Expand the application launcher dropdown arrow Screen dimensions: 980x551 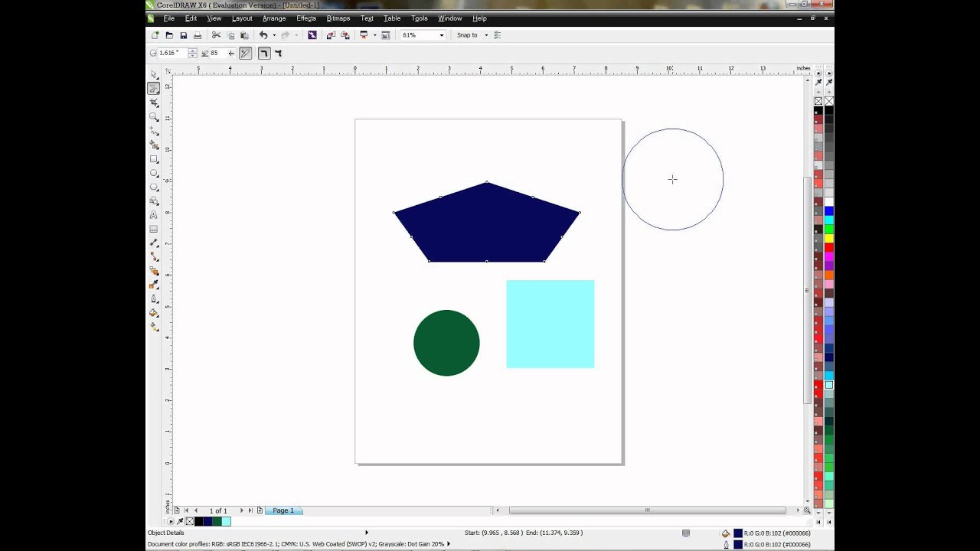tap(374, 35)
